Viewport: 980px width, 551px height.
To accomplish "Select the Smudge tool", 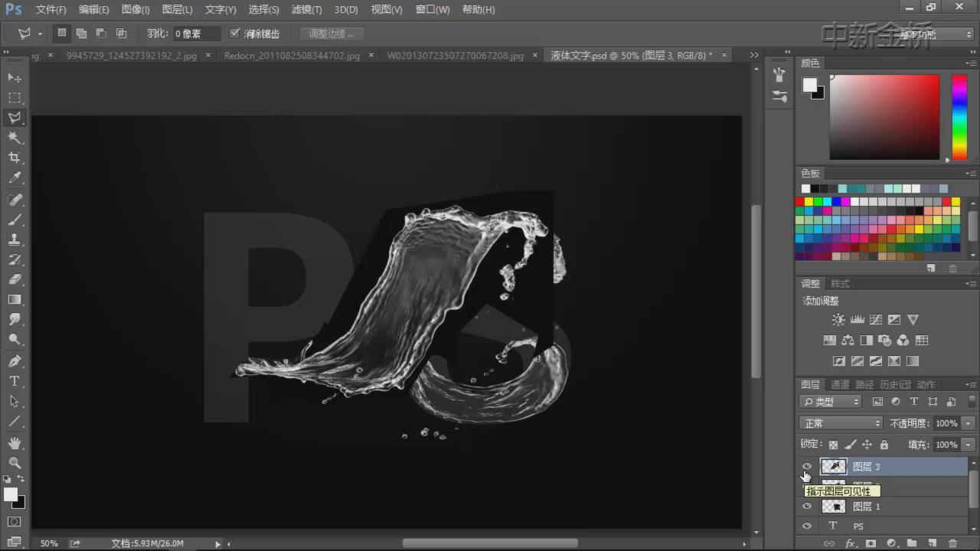I will (x=15, y=319).
